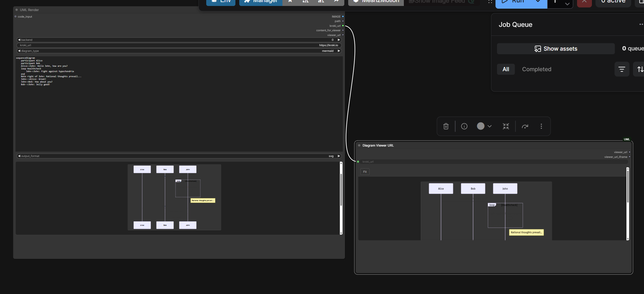Click the IMAGE output socket of UML Render

pyautogui.click(x=343, y=16)
